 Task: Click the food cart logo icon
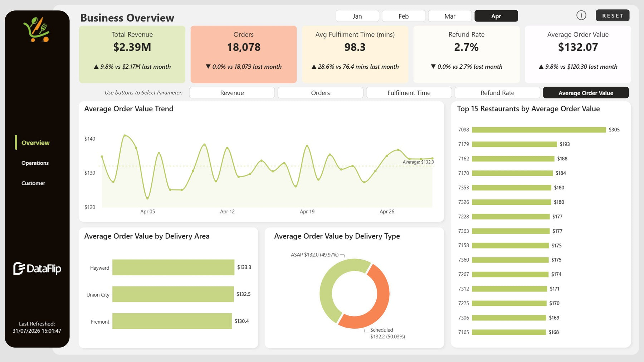tap(36, 29)
